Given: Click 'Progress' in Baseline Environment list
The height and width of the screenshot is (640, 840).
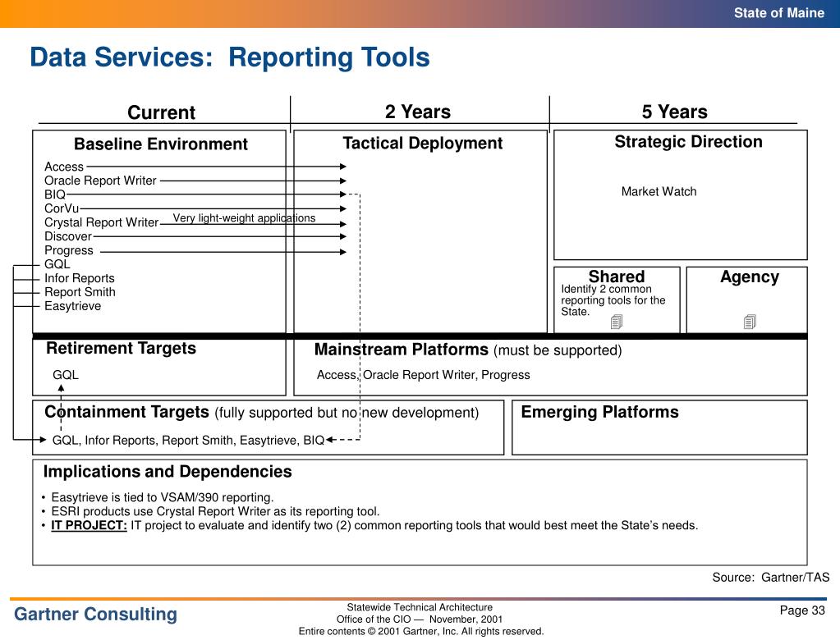Looking at the screenshot, I should [69, 250].
